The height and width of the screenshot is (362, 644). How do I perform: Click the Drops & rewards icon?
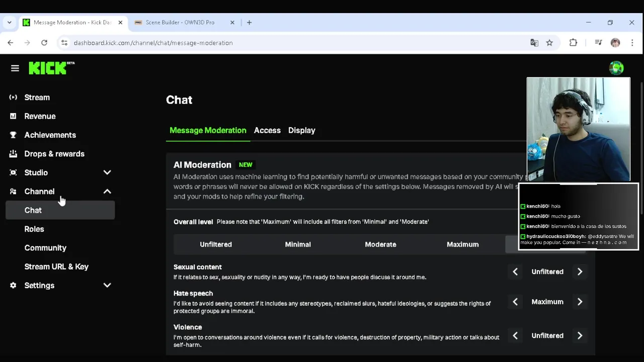(14, 154)
